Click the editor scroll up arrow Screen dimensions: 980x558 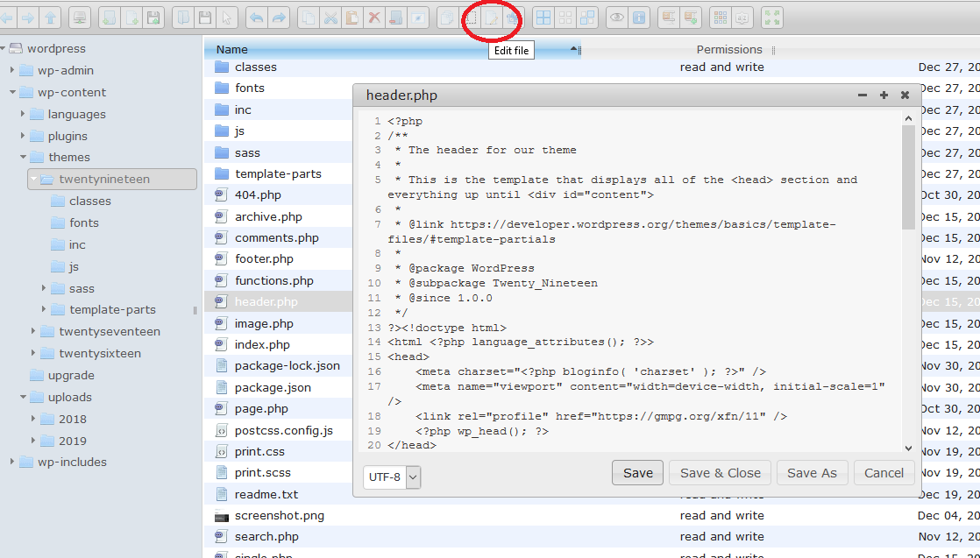[x=908, y=118]
